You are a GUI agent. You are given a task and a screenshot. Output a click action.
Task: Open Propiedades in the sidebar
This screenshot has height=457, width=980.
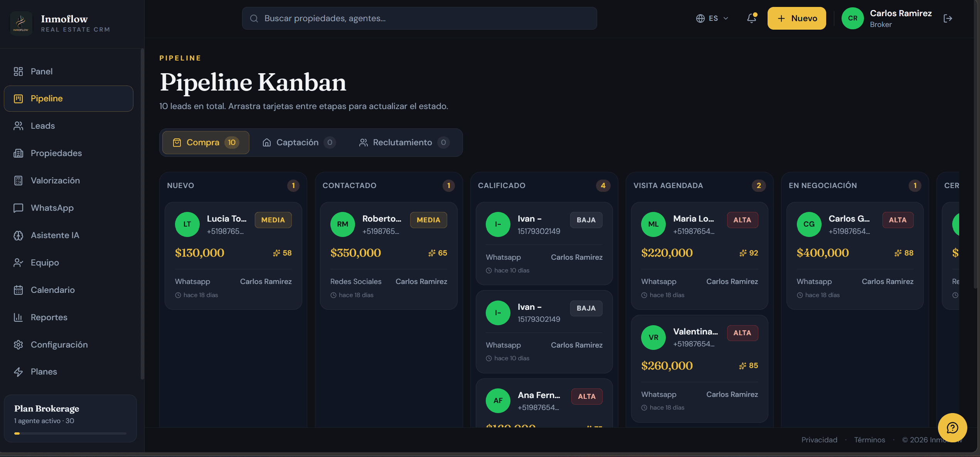tap(69, 153)
